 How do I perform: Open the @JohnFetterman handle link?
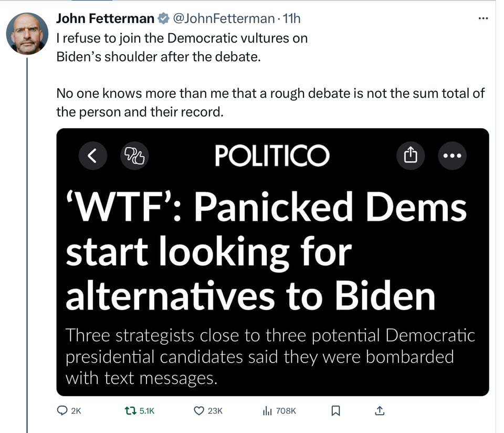coord(224,18)
